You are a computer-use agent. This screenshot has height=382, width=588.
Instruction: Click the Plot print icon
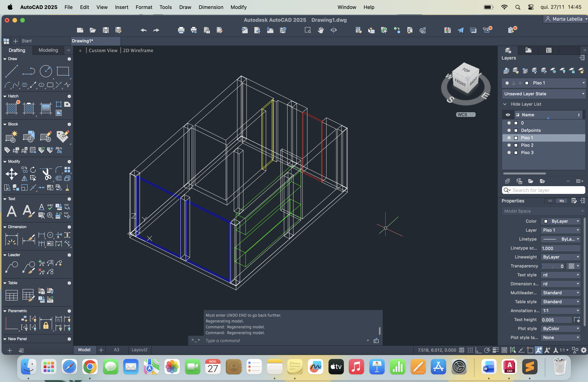pyautogui.click(x=181, y=30)
